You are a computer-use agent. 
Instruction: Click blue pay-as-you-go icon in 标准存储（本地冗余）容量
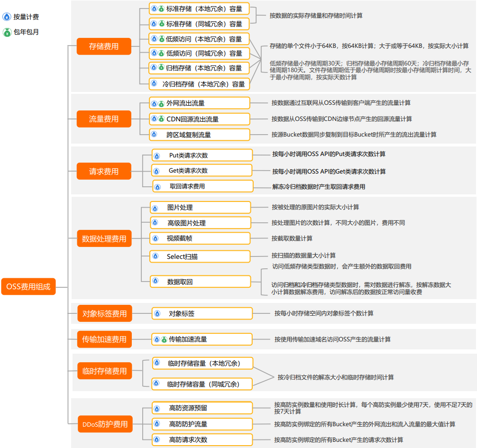(154, 9)
